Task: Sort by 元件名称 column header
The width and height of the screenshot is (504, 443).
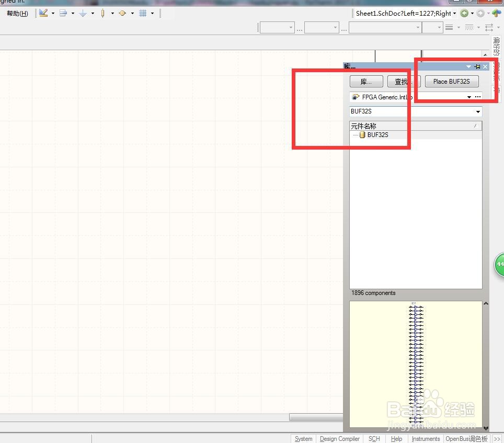Action: 416,126
